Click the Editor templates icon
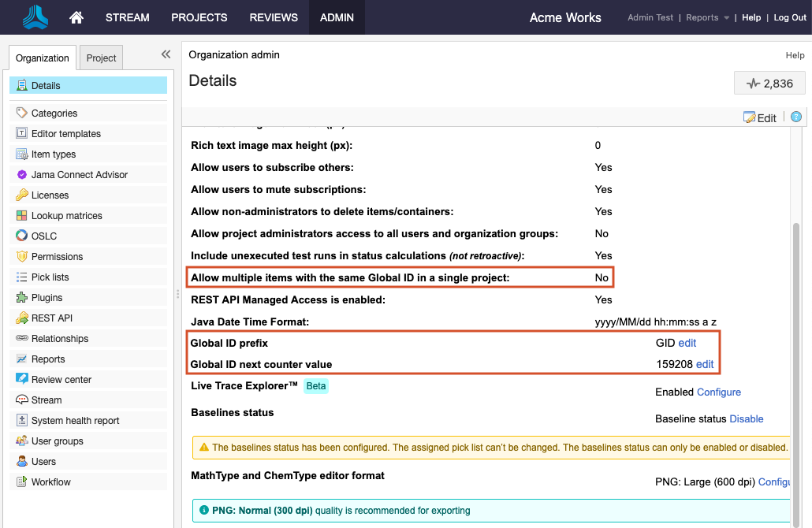 coord(22,133)
